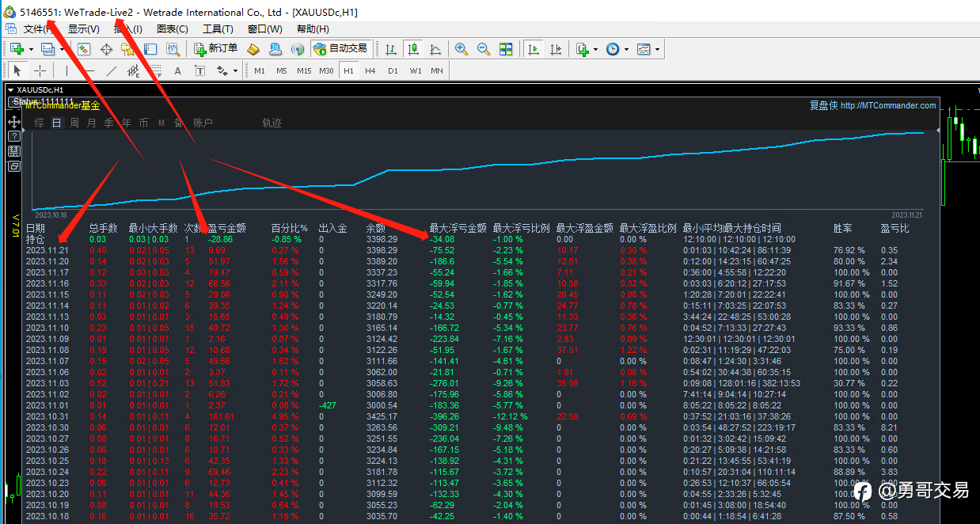Image resolution: width=980 pixels, height=524 pixels.
Task: Switch timeframe to MN
Action: click(x=437, y=70)
